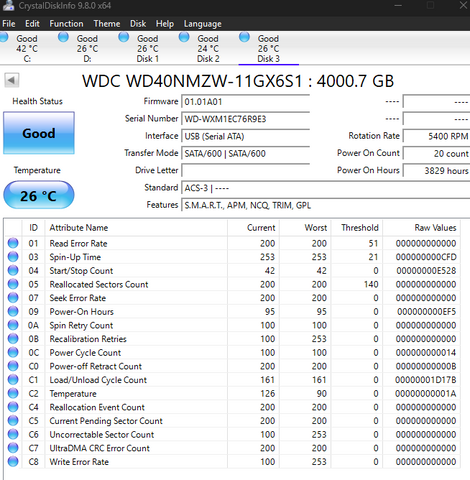Click the Serial Number field
The height and width of the screenshot is (480, 470).
pos(245,119)
